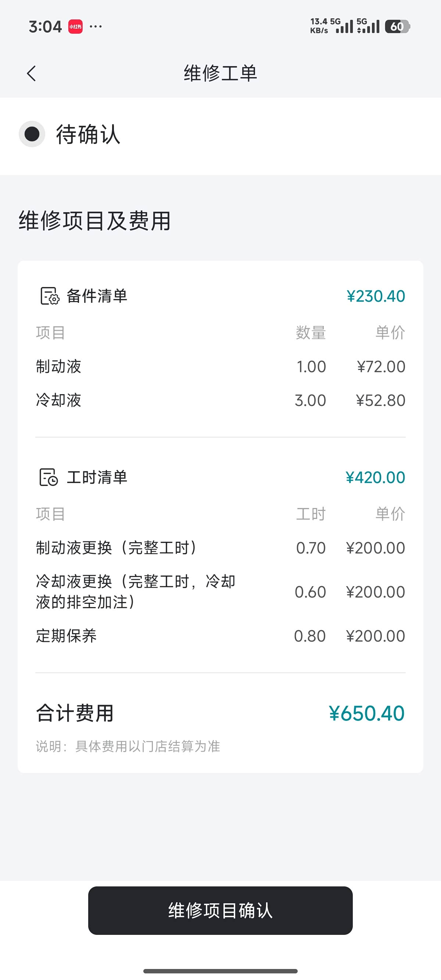
Task: Tap the 工时清单 subtotal ¥420.00
Action: pos(375,478)
